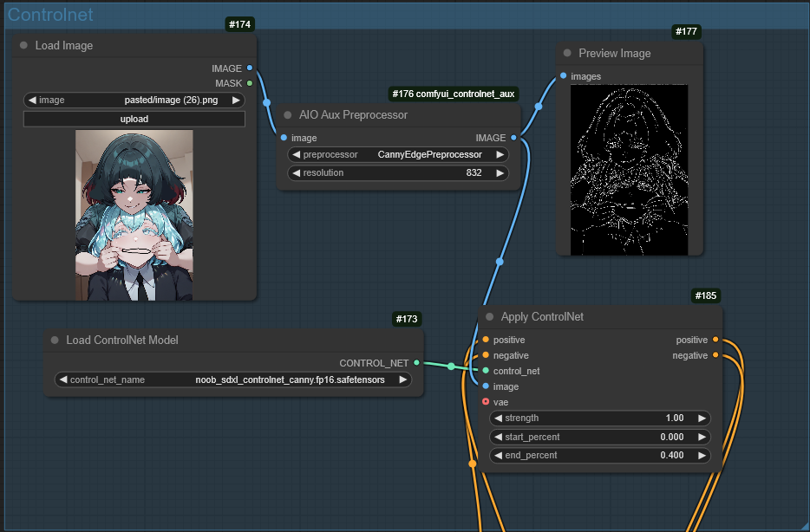Open the image file selector dropdown
Screen dimensions: 810x532
pos(134,101)
